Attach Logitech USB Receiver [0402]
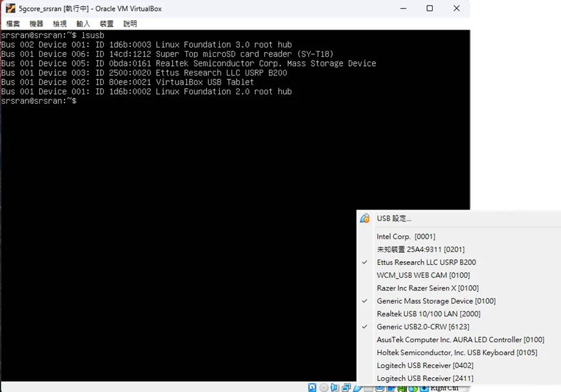Viewport: 561px width, 392px height. 459,365
